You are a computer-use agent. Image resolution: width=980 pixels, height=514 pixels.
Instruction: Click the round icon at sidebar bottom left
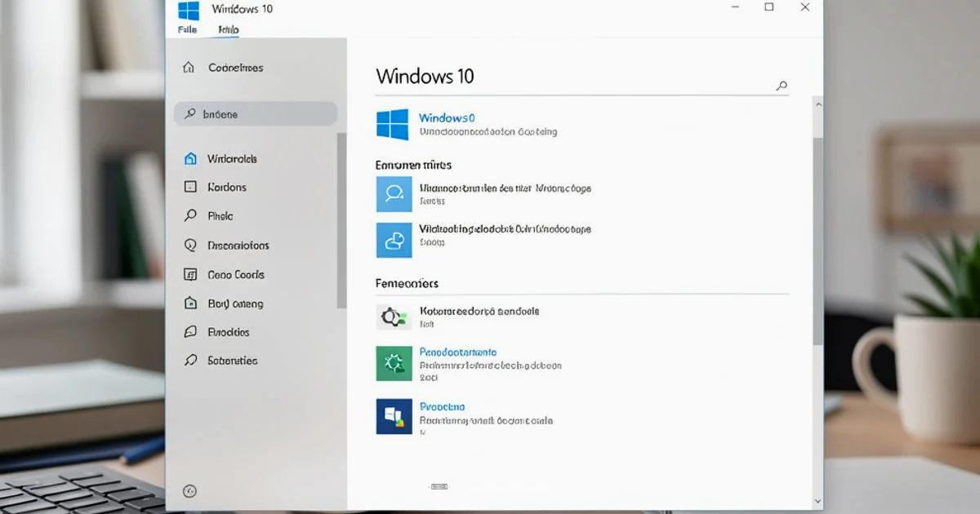coord(189,490)
